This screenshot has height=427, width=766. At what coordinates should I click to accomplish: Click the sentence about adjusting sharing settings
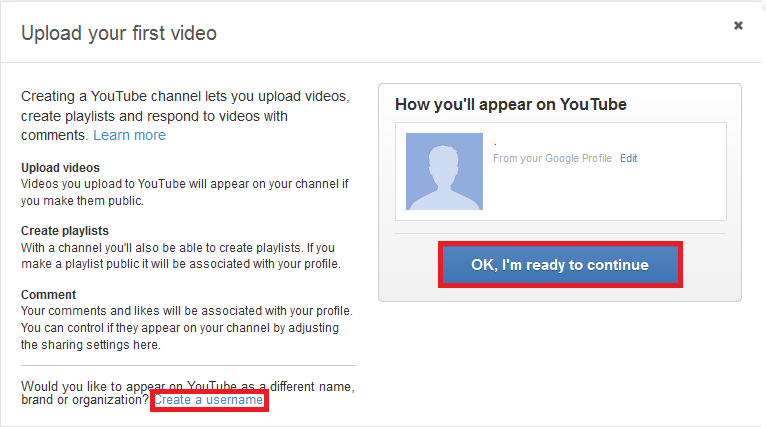coord(180,336)
